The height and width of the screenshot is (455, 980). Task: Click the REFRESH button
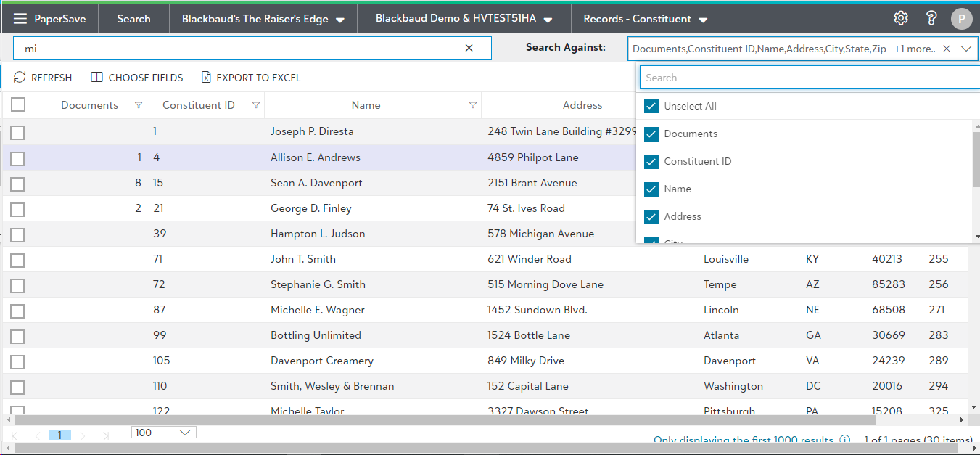pos(43,78)
